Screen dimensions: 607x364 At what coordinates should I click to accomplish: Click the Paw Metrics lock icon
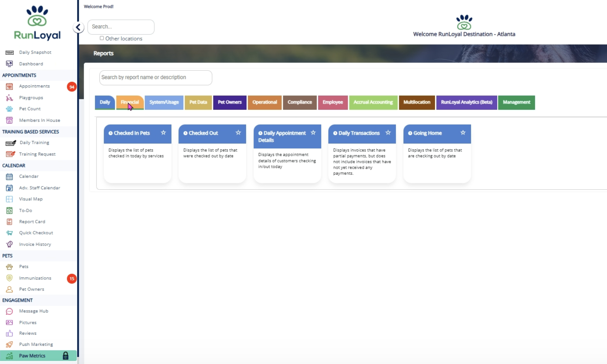click(65, 356)
